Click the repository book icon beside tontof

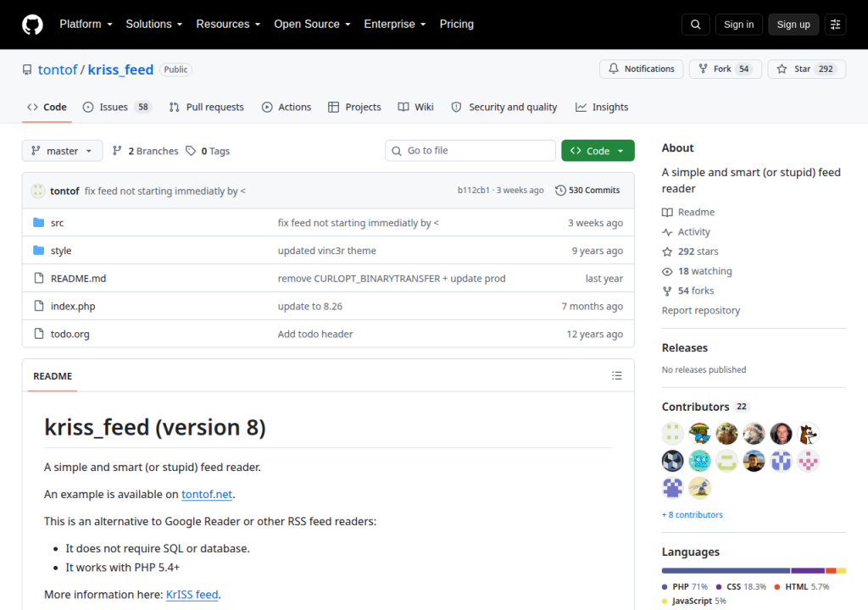pos(27,69)
